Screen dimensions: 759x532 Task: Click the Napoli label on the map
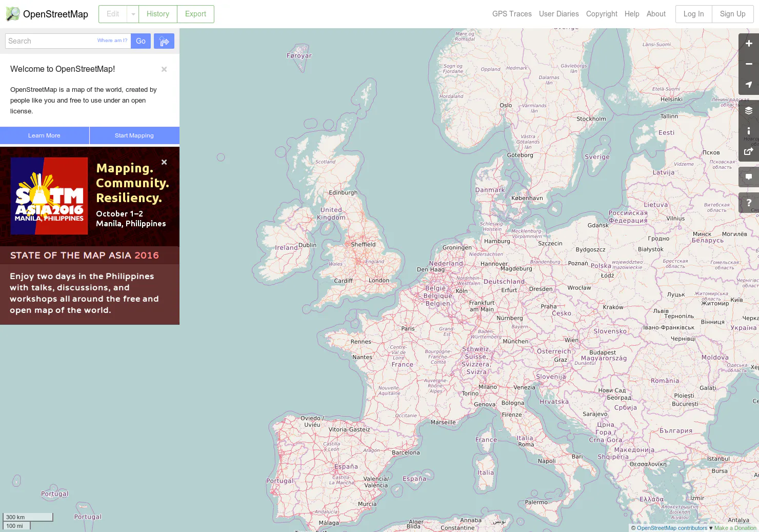click(547, 461)
